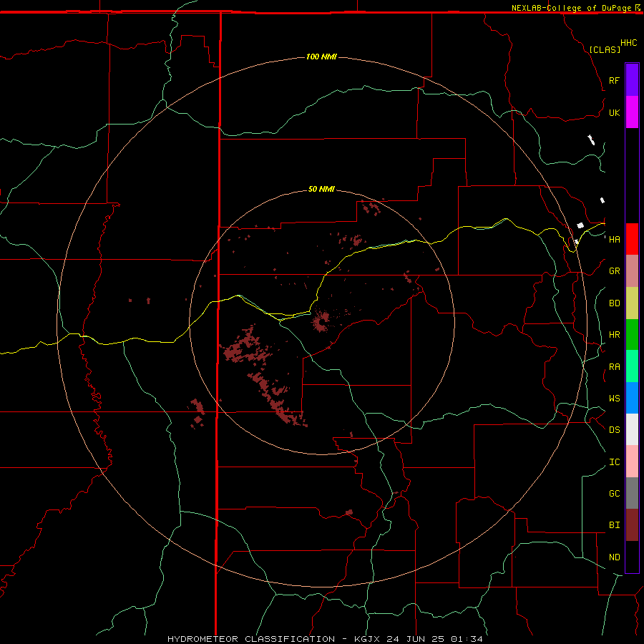
Task: Click the 50 NMI range ring label
Action: 321,189
